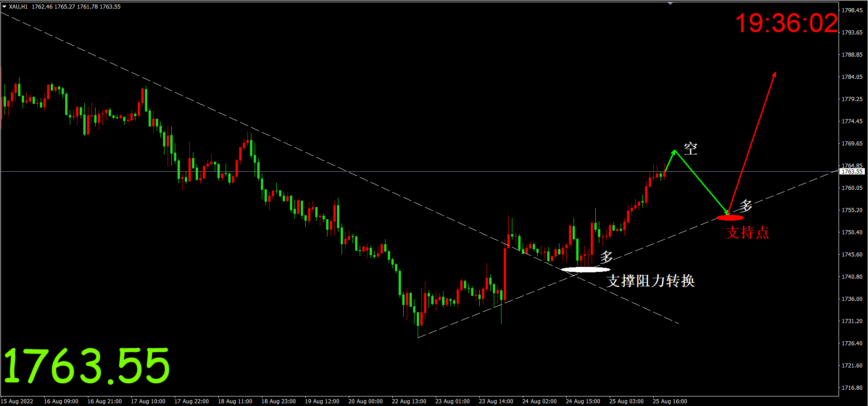The image size is (868, 406).
Task: Click the current price tag 1763.55 on price axis
Action: pos(852,171)
